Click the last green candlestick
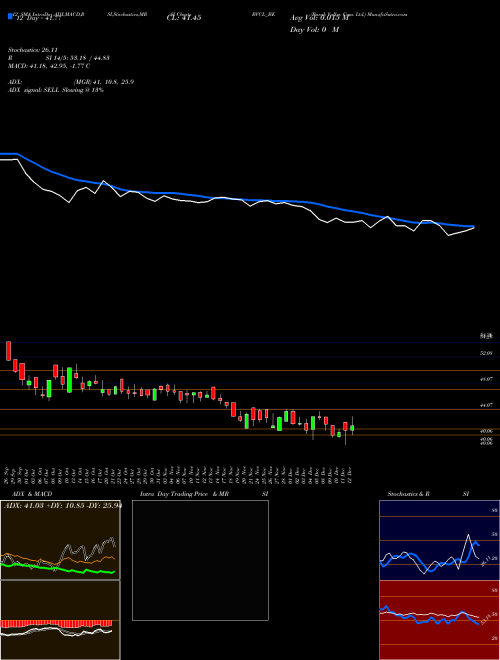Screen dimensions: 500x660 [352, 428]
